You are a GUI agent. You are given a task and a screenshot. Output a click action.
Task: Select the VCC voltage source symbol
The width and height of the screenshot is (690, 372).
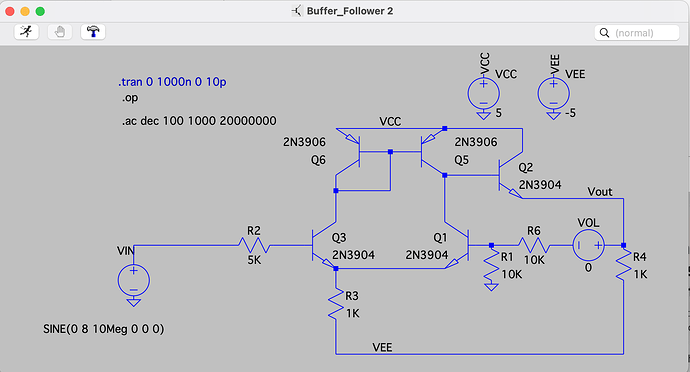pyautogui.click(x=483, y=94)
